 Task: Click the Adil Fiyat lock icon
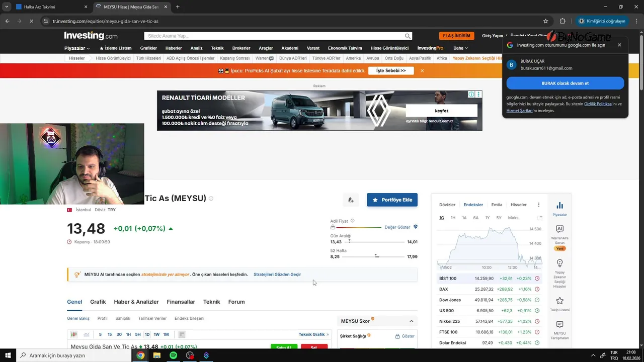333,227
